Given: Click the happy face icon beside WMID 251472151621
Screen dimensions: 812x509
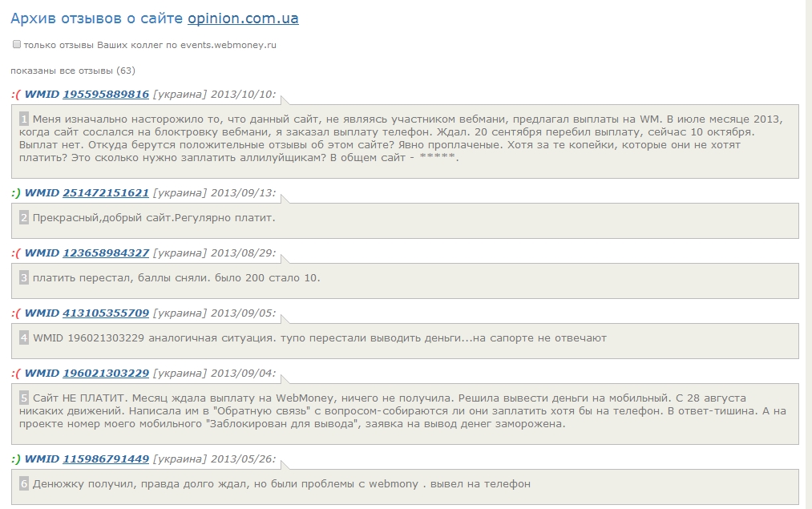Looking at the screenshot, I should click(16, 193).
